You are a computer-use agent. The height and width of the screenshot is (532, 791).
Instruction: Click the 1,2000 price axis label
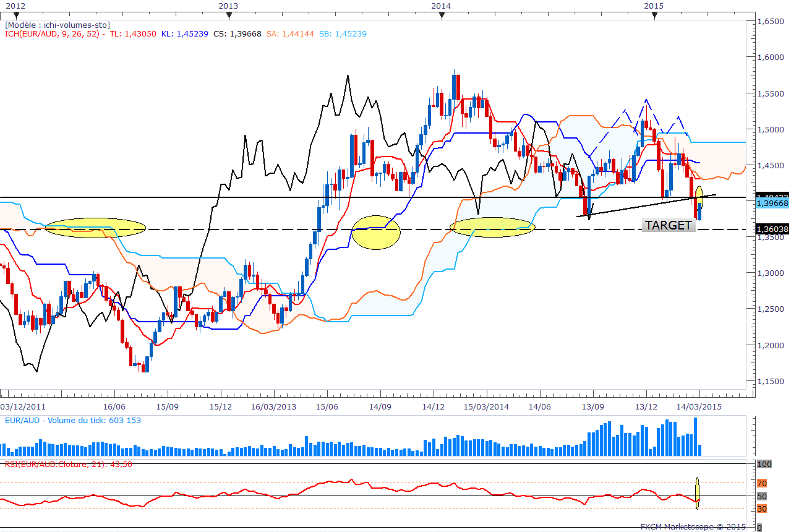click(772, 346)
